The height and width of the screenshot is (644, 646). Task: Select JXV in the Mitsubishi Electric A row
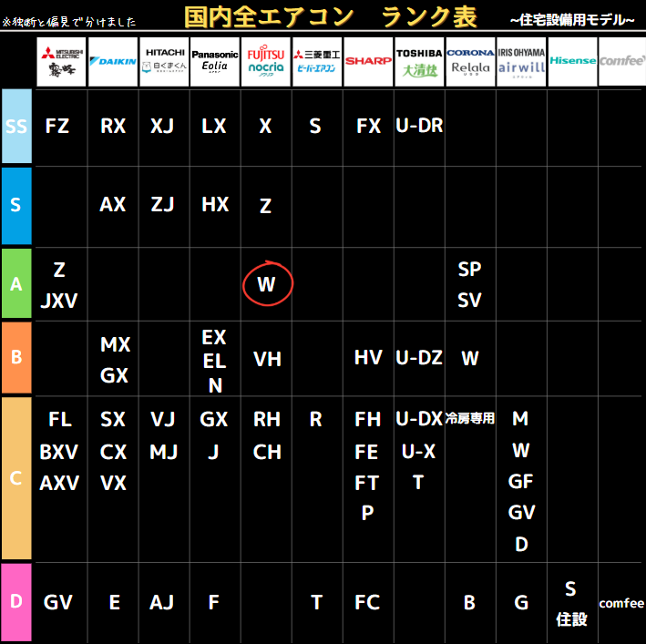(x=59, y=301)
